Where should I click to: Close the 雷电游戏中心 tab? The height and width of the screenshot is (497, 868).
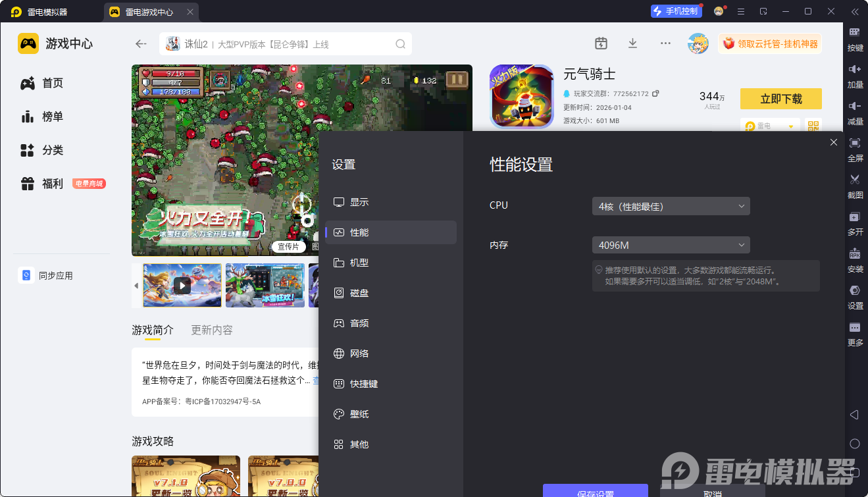tap(190, 12)
